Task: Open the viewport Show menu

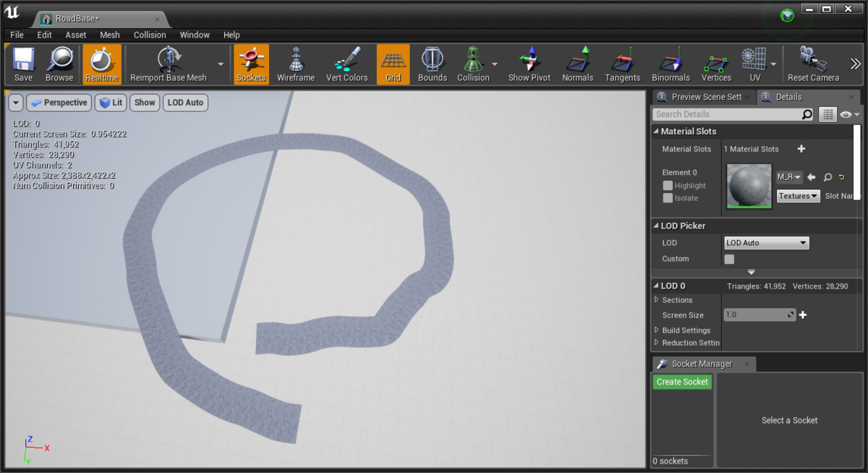Action: tap(145, 103)
